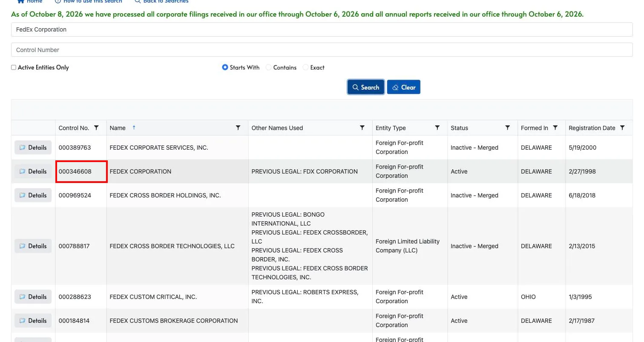Click registration date 2/27/1998
The image size is (644, 342).
pos(582,171)
